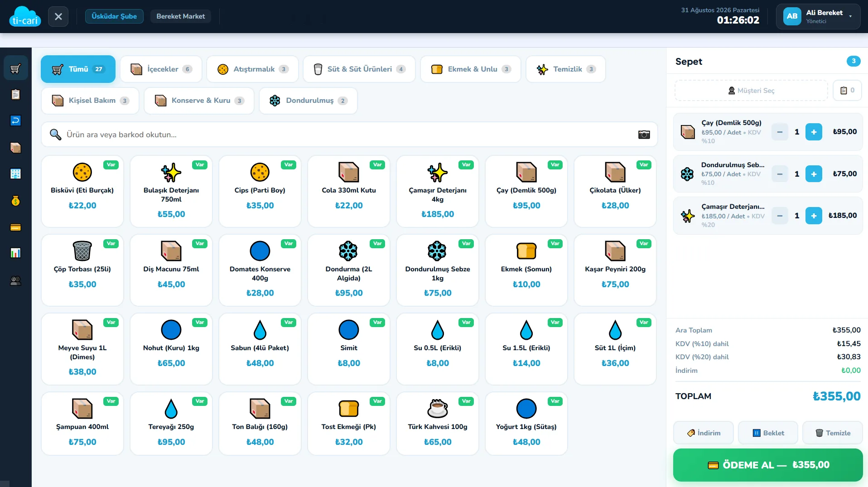Select the Dondurulmuş category tab

tap(308, 101)
